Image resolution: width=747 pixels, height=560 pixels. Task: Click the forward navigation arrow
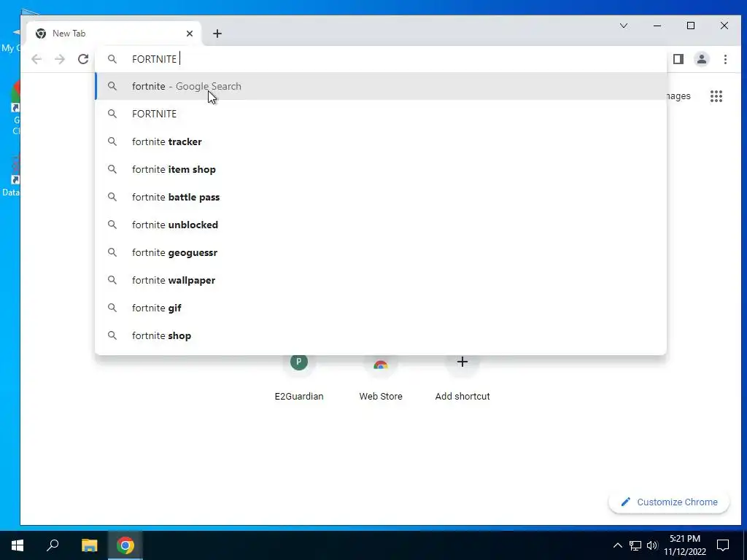coord(60,59)
